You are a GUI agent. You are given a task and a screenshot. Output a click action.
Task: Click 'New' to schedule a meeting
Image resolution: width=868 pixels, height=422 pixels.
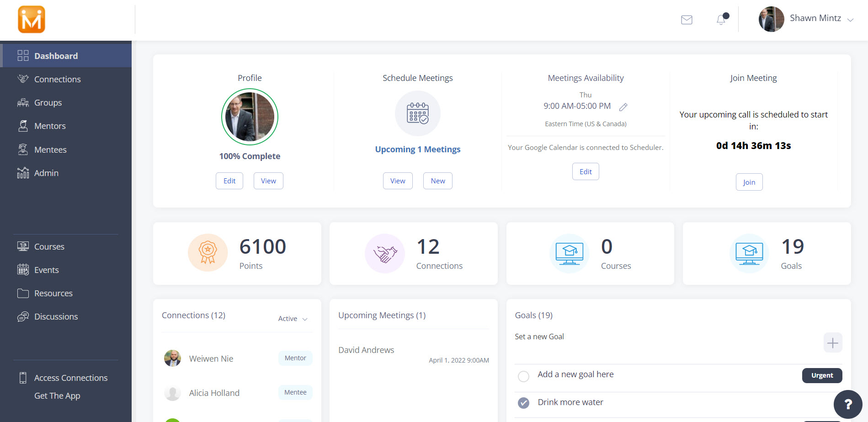[x=437, y=181]
